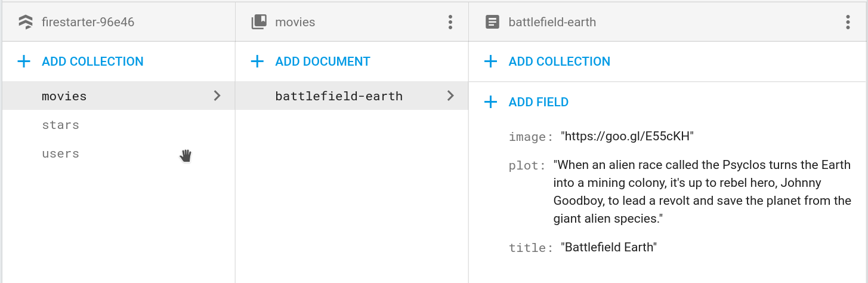Open the battlefield-earth document three-dot menu
Viewport: 868px width, 283px height.
tap(847, 23)
